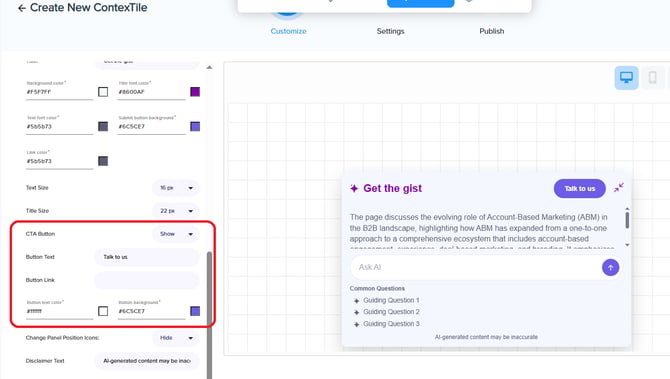Image resolution: width=670 pixels, height=379 pixels.
Task: Click the Button Text input field
Action: pos(147,257)
